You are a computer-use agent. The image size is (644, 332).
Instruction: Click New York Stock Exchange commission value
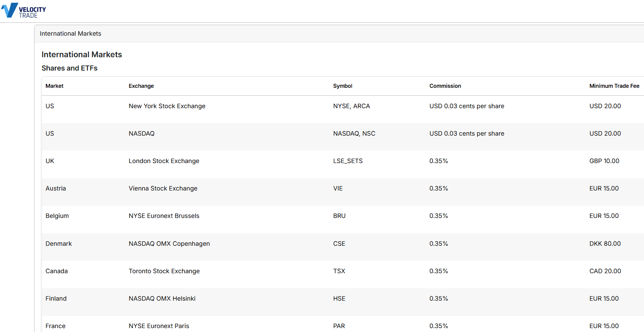[467, 106]
